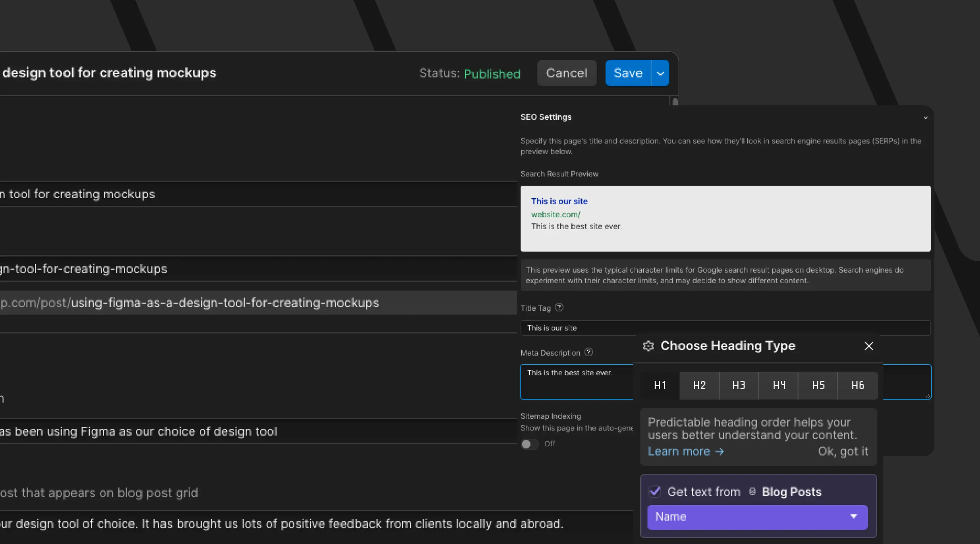Collapse the SEO Settings panel chevron
The height and width of the screenshot is (544, 980).
click(926, 117)
